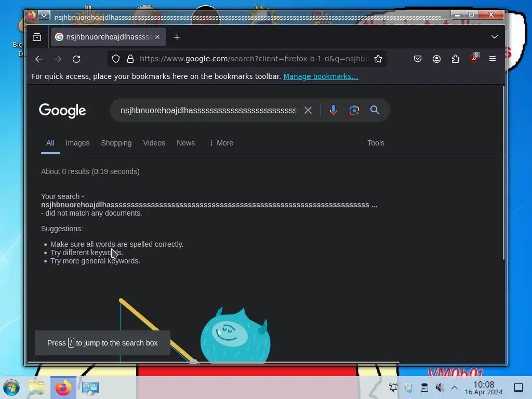532x399 pixels.
Task: Click the google.com URL address bar
Action: click(x=254, y=59)
